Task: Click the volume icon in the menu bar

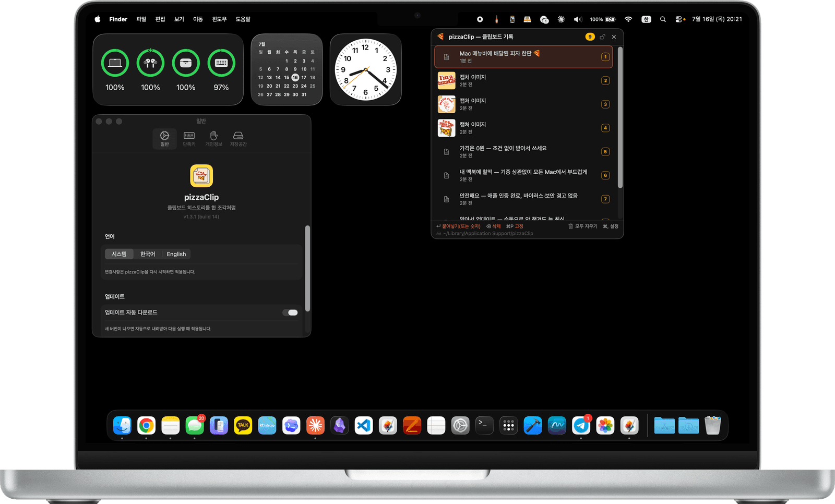Action: pos(578,19)
